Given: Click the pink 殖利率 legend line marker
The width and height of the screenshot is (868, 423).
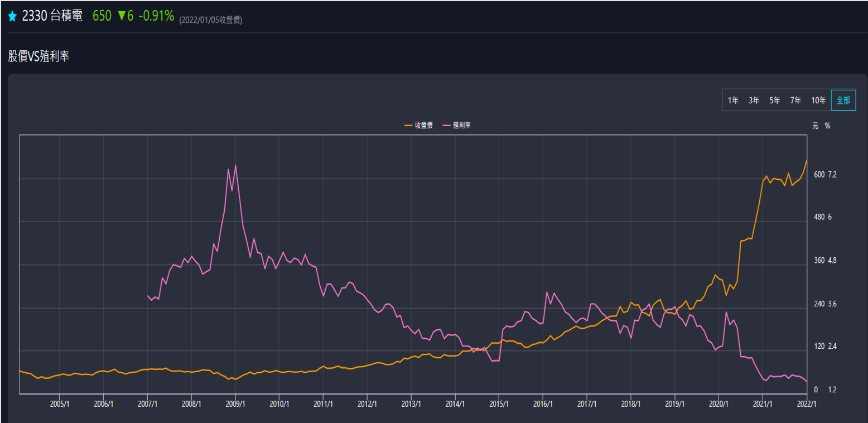Looking at the screenshot, I should pos(447,126).
